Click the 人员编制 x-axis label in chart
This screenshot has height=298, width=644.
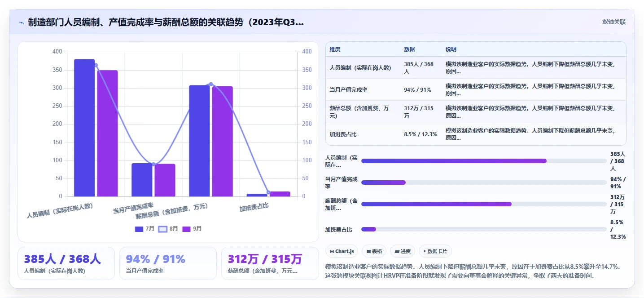60,210
